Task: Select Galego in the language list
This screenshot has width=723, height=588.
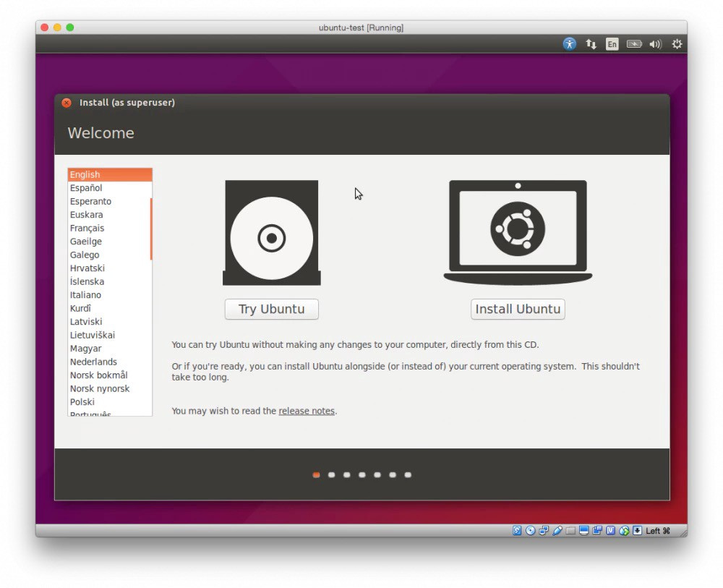Action: pos(110,255)
